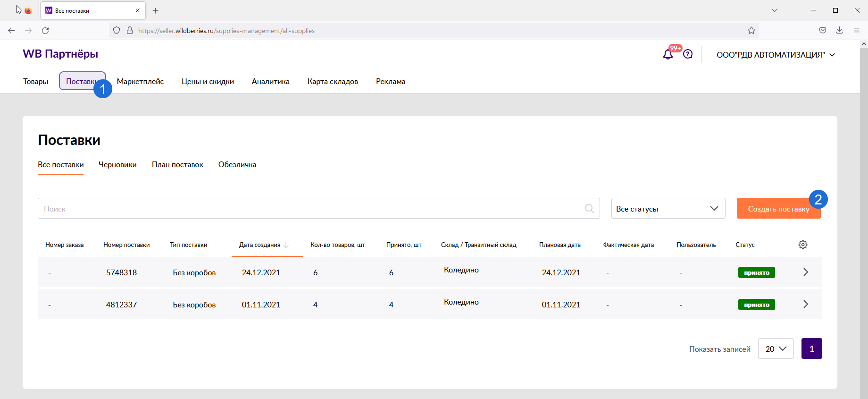Image resolution: width=868 pixels, height=399 pixels.
Task: Switch to the Черновики tab
Action: [117, 165]
